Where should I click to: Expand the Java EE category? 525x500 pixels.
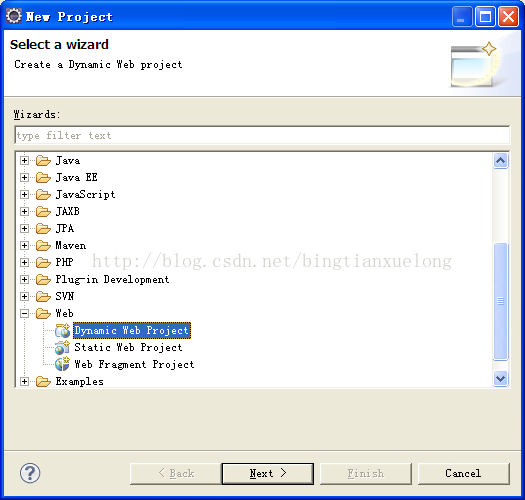coord(24,177)
